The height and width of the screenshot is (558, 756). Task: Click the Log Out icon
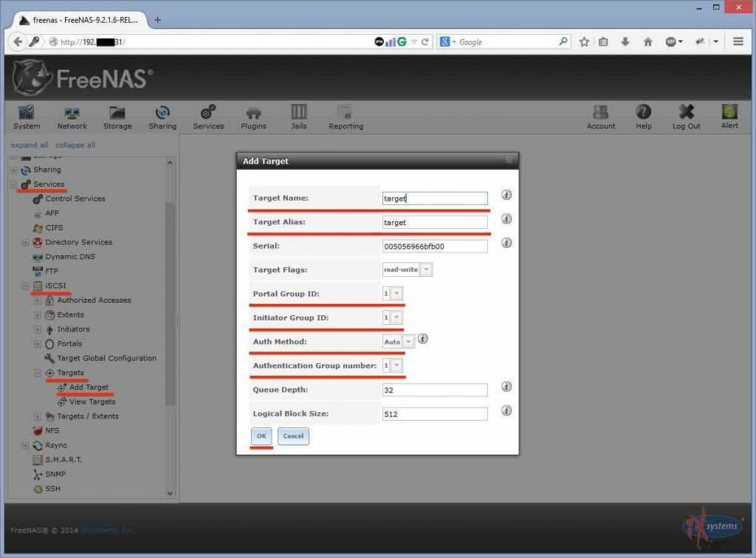(x=686, y=117)
